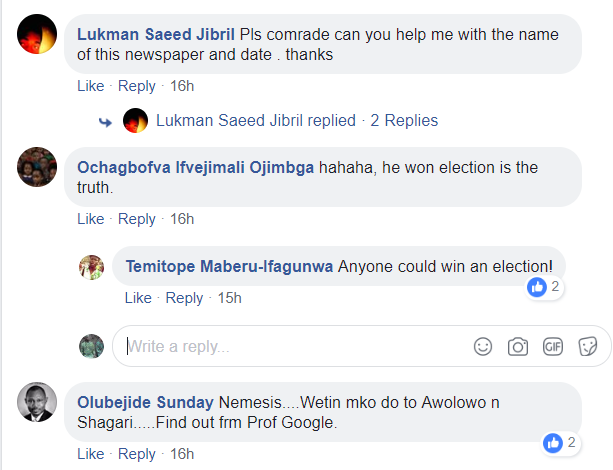The height and width of the screenshot is (470, 613).
Task: Open Ochagbofva's profile avatar
Action: pyautogui.click(x=37, y=167)
